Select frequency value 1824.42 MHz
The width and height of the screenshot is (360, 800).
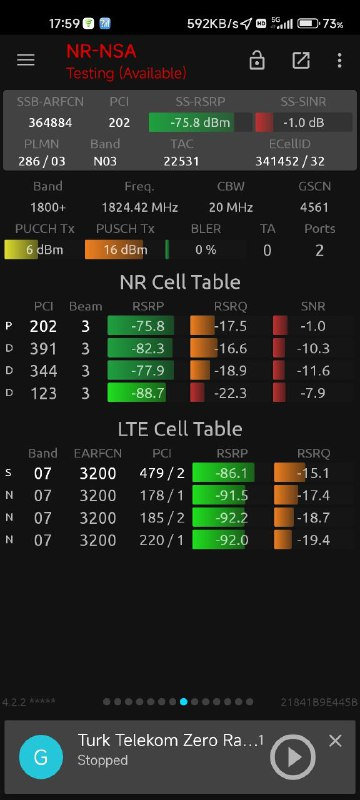(140, 208)
